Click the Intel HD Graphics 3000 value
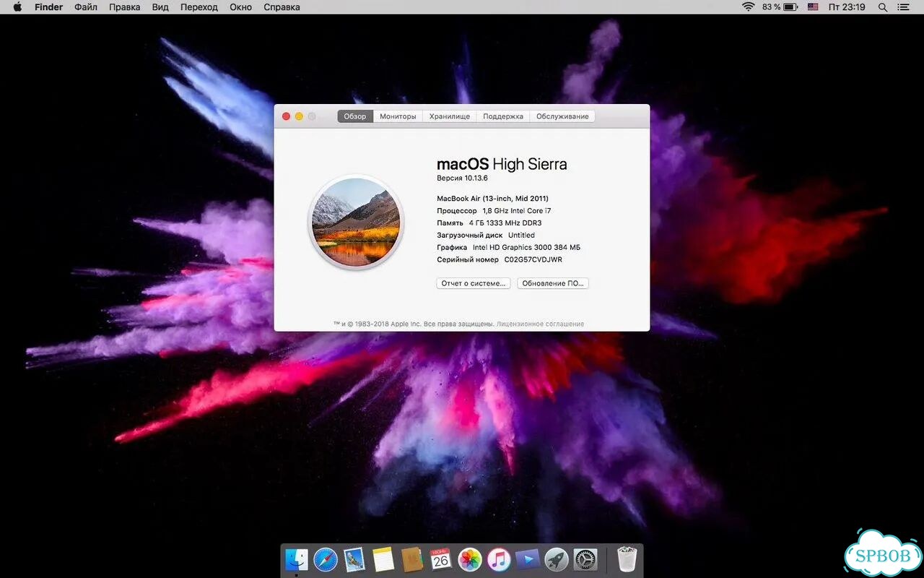This screenshot has height=578, width=924. click(x=526, y=247)
